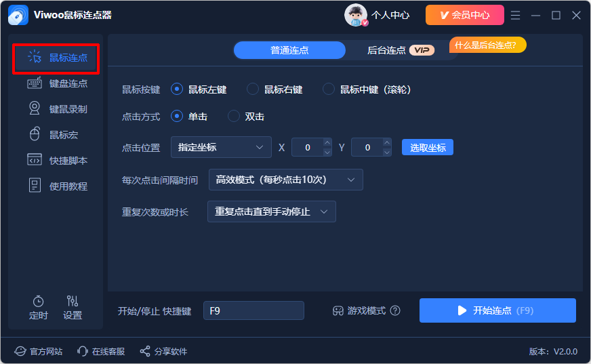
Task: Select the 使用教程 document icon
Action: [x=35, y=186]
